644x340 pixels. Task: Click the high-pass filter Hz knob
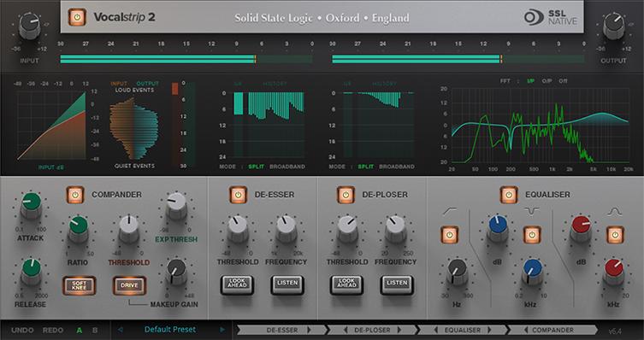pos(457,271)
